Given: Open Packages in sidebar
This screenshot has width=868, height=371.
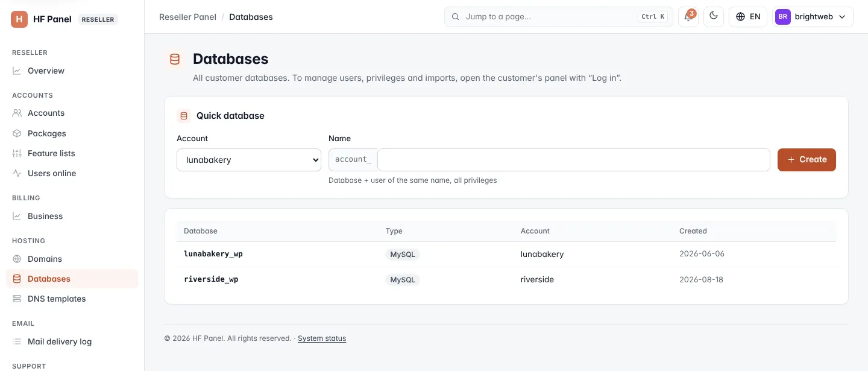Looking at the screenshot, I should [x=72, y=133].
